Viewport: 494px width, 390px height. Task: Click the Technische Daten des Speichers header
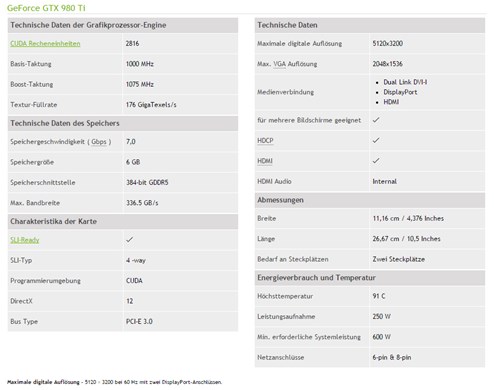tap(123, 123)
